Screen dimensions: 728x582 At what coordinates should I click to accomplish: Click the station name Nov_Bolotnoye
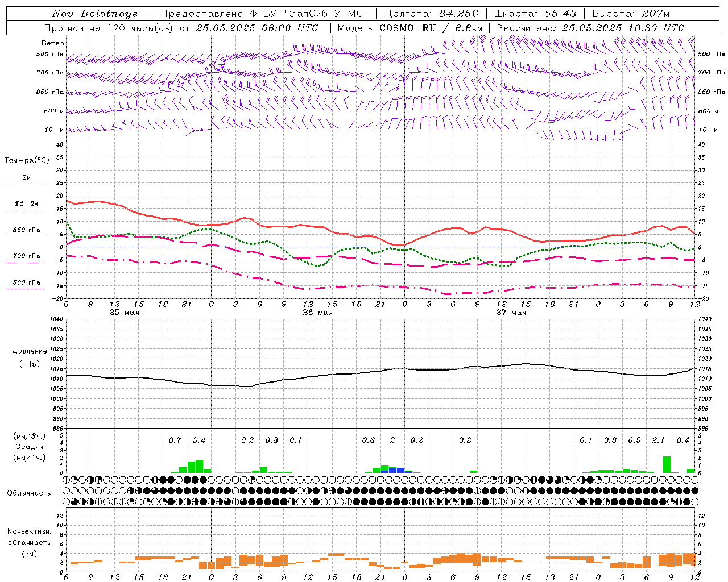click(95, 14)
